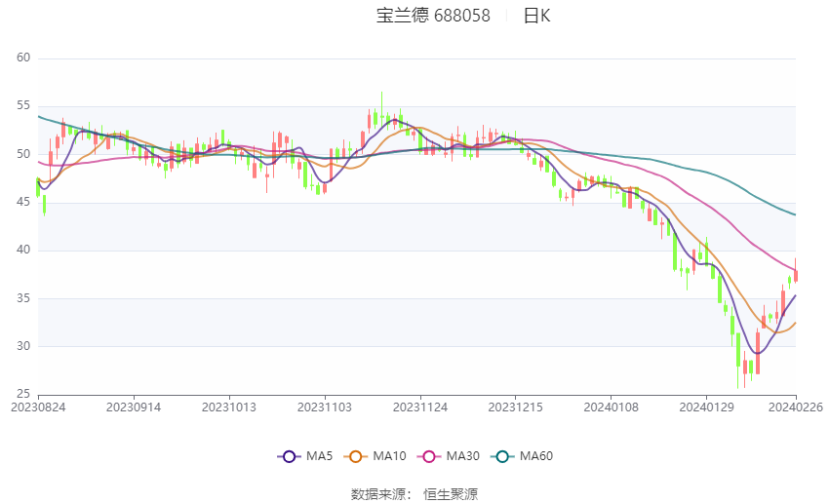
Task: Click the 20240108 date axis label
Action: (612, 407)
